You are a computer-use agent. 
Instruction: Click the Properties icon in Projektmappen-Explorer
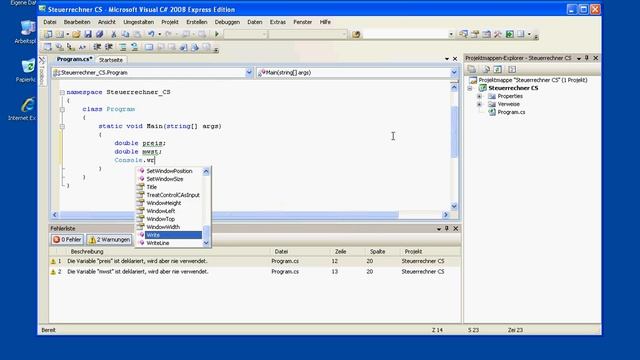[472, 69]
